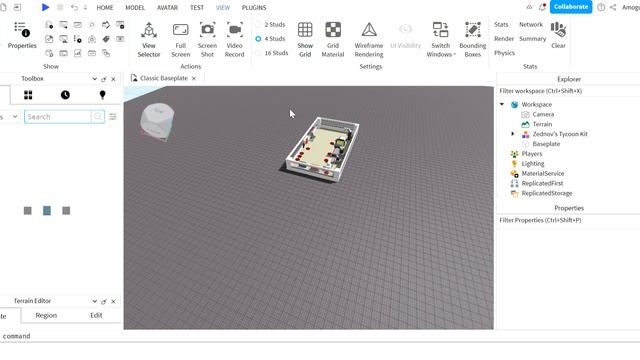Click the View Selector tool
This screenshot has width=640, height=360.
[149, 40]
